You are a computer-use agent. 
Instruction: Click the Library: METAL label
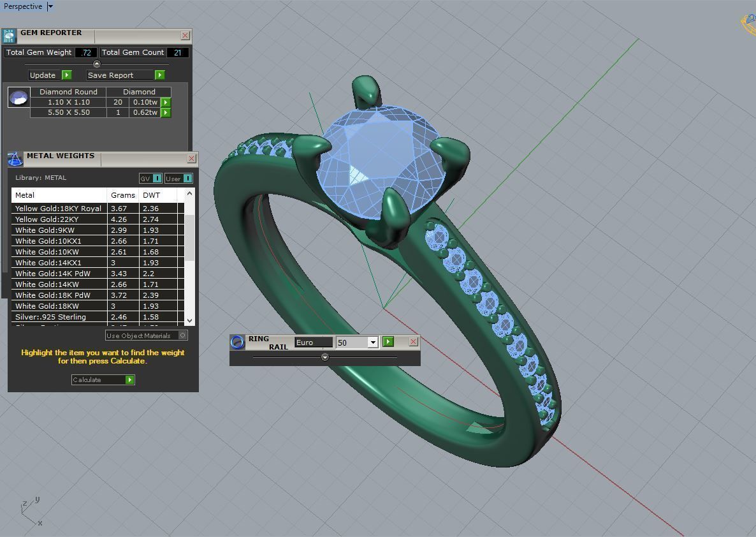point(41,177)
